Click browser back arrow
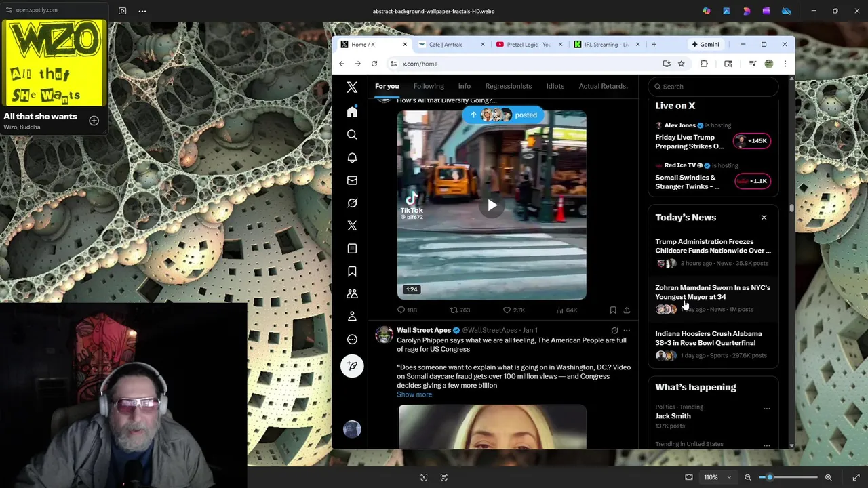This screenshot has height=488, width=868. [342, 64]
